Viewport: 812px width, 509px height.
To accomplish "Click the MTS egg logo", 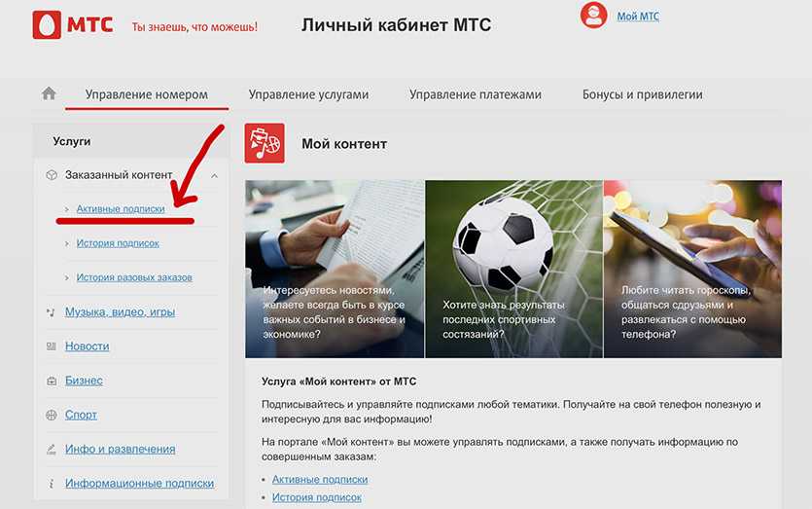I will coord(47,24).
